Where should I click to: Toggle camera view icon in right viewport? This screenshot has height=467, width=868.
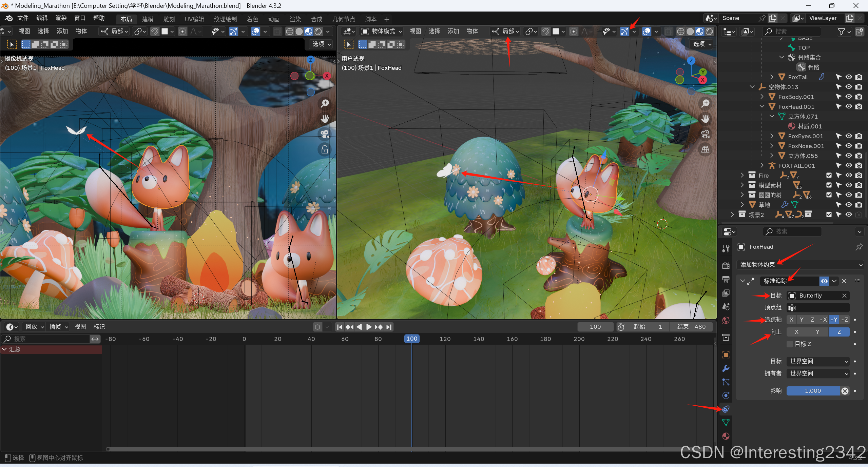pyautogui.click(x=706, y=134)
